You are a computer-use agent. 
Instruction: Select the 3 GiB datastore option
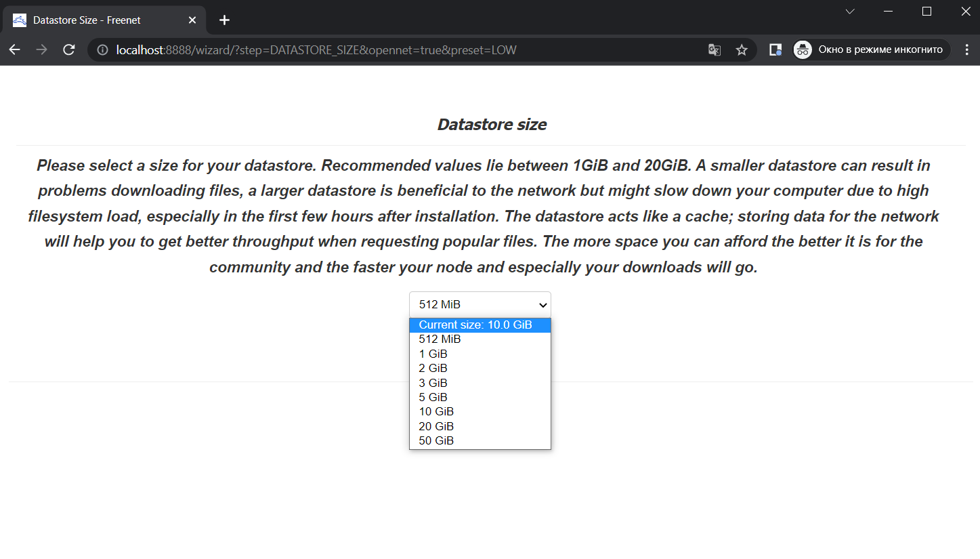pyautogui.click(x=480, y=383)
